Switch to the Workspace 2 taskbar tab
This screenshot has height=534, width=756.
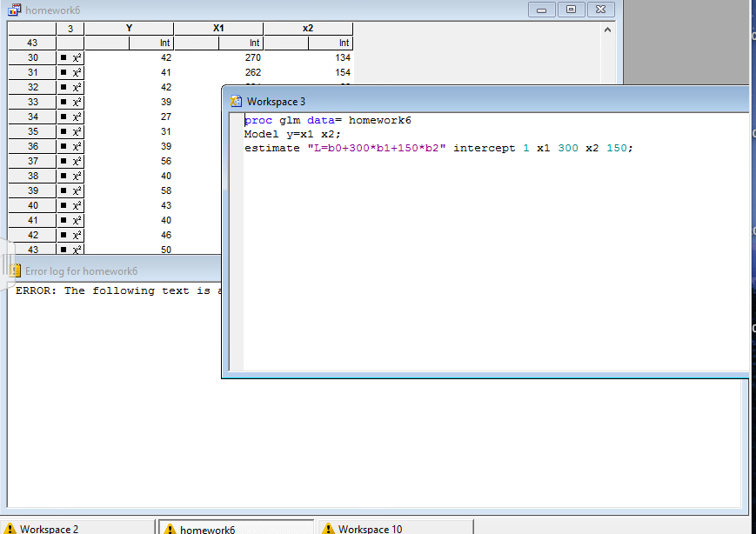(52, 528)
